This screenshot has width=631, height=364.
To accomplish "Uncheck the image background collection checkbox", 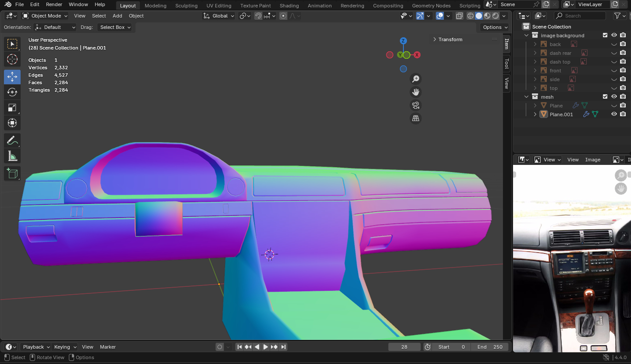I will 605,36.
